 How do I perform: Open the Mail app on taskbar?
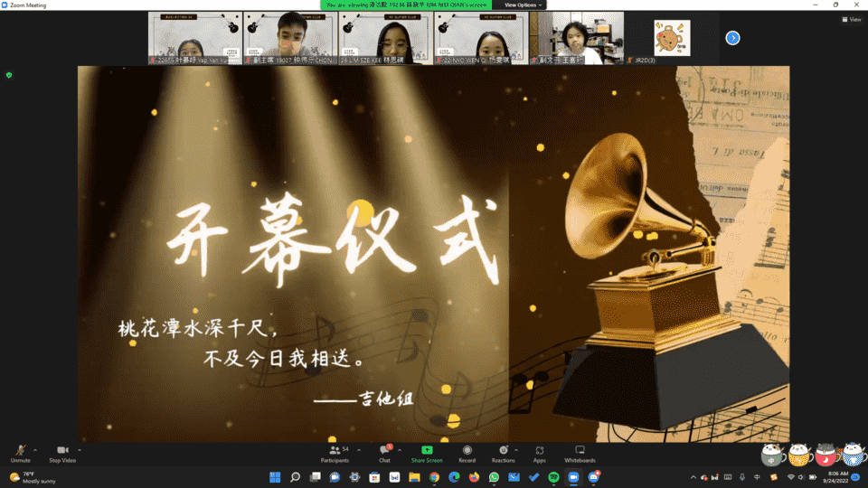514,477
